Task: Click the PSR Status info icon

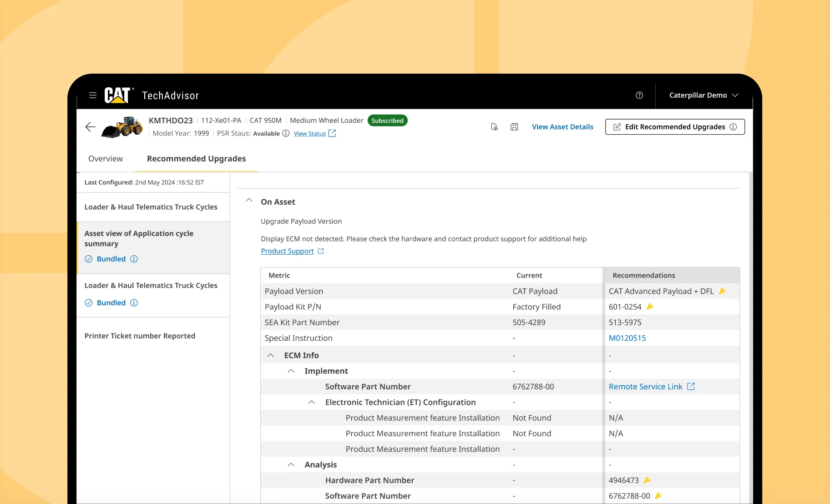Action: [286, 133]
